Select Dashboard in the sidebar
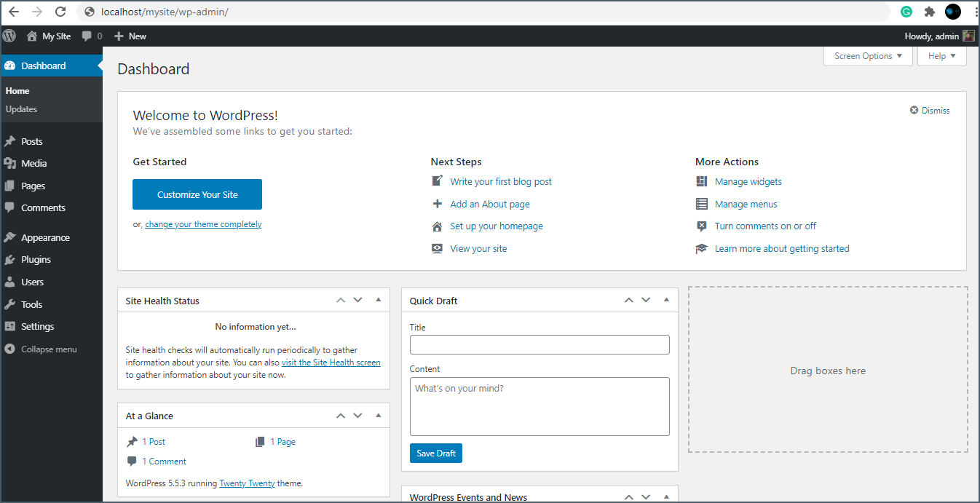 (x=51, y=66)
